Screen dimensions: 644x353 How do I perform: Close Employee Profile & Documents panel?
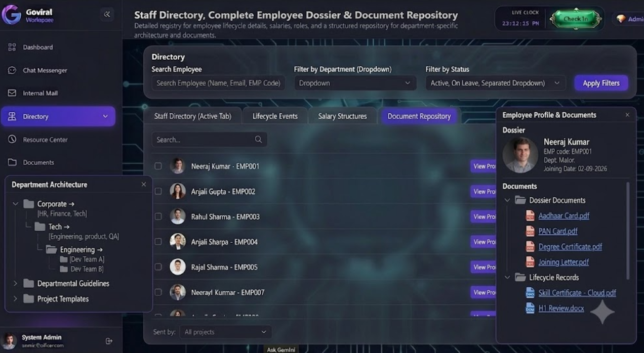pos(627,115)
